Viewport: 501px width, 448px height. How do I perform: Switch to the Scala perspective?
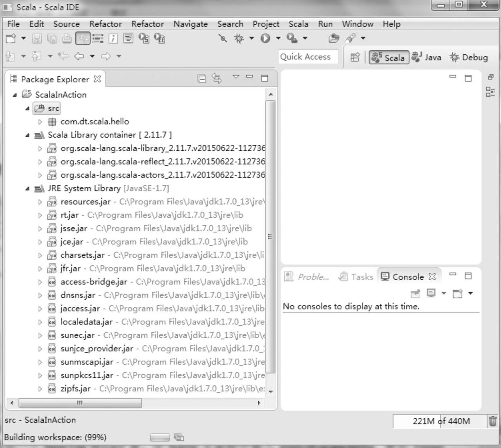389,57
